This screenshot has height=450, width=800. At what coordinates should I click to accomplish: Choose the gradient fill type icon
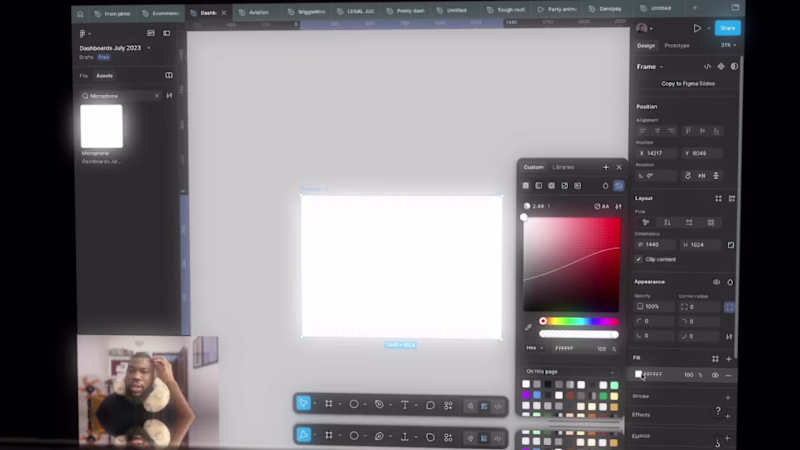click(x=539, y=186)
